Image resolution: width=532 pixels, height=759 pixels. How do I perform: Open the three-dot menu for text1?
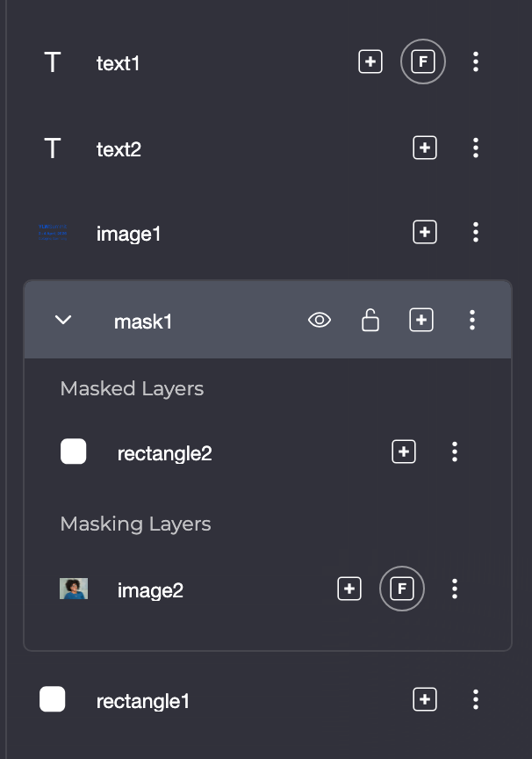[476, 61]
